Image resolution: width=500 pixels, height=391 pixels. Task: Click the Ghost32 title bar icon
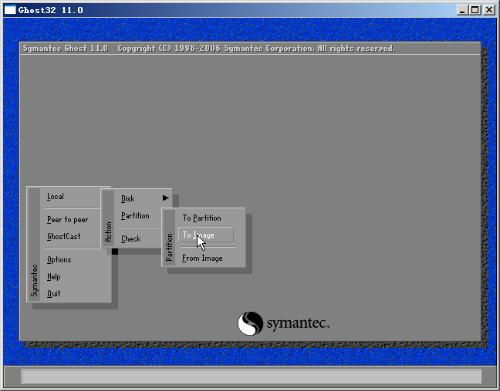point(10,10)
